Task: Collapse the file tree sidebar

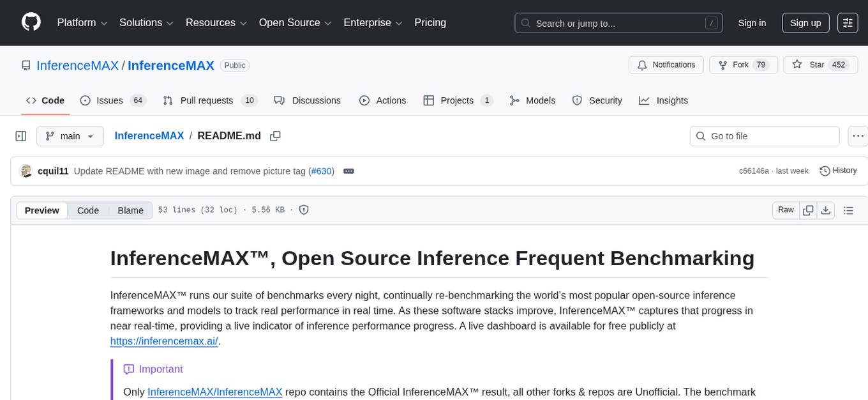Action: (x=21, y=136)
